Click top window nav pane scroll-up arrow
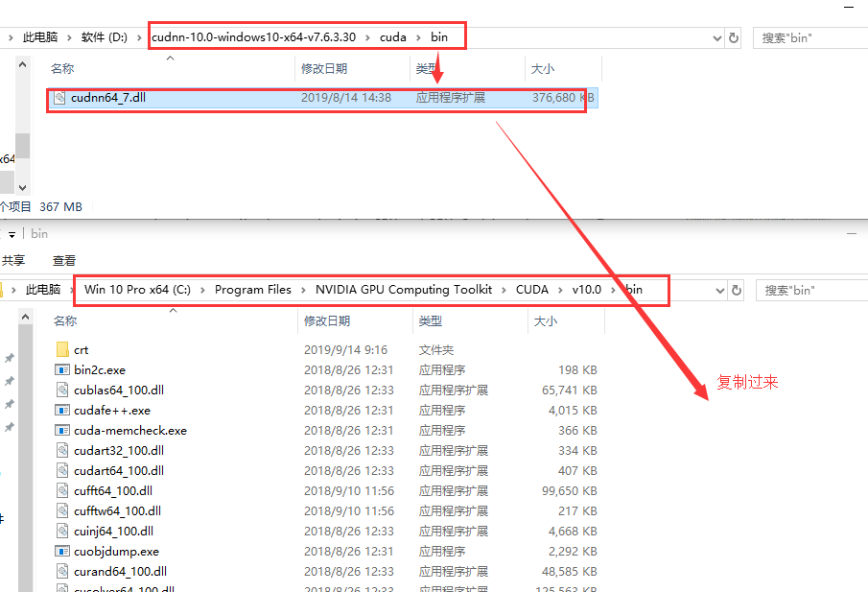The height and width of the screenshot is (592, 868). 22,65
